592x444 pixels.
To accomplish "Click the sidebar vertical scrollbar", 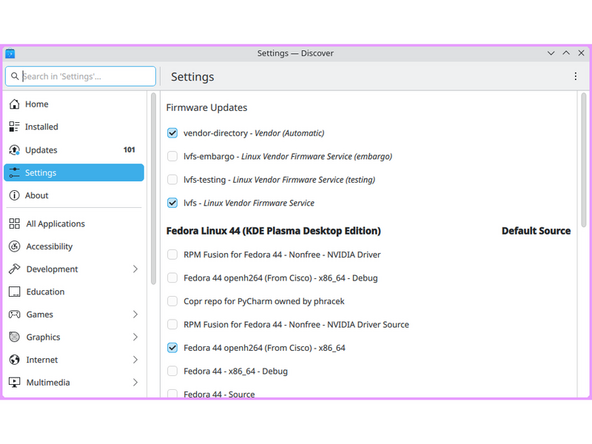I will [x=153, y=189].
